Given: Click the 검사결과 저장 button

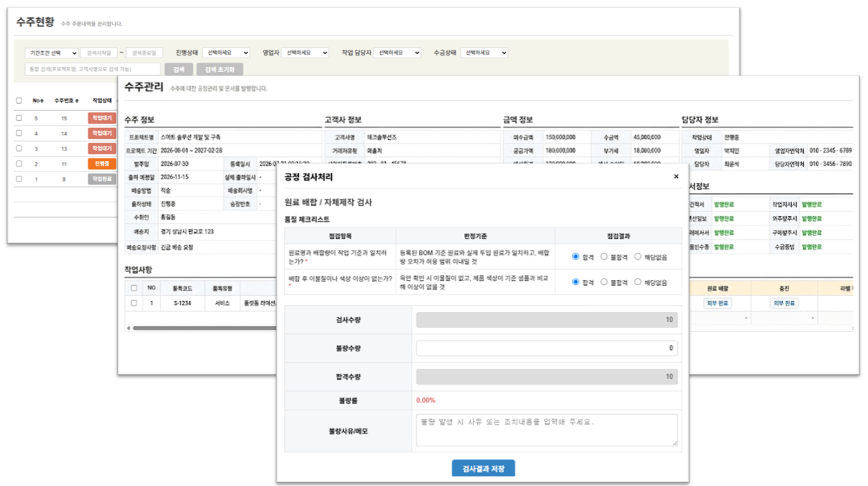Looking at the screenshot, I should click(x=484, y=469).
